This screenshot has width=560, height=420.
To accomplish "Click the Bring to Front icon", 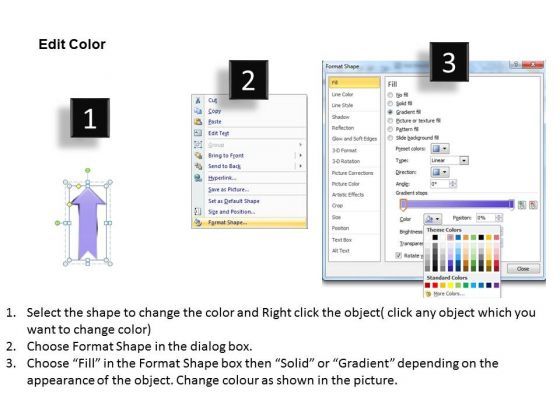I will coord(198,155).
